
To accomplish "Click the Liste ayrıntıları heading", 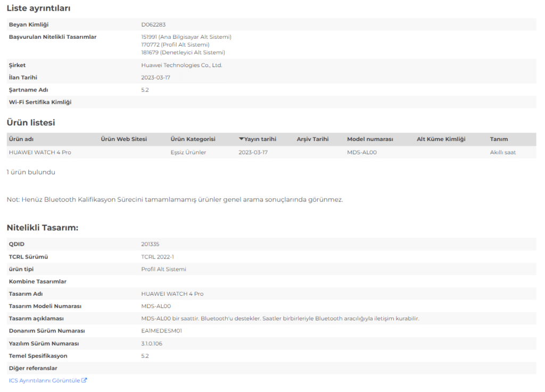I will 38,9.
